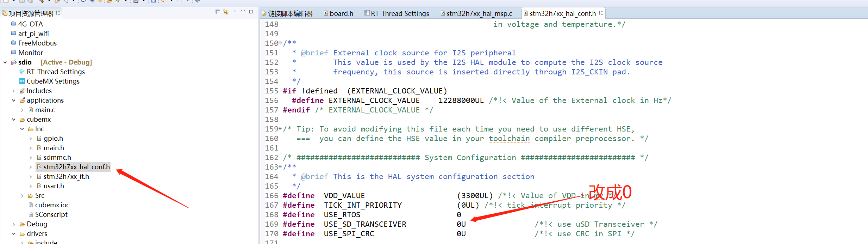Select stm32h7xx_it.h in the tree
This screenshot has width=868, height=244.
66,176
